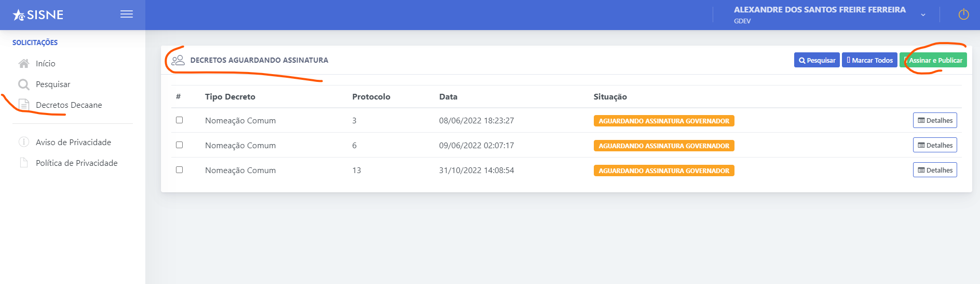
Task: Expand the user dropdown chevron near Alexandre
Action: (x=923, y=15)
